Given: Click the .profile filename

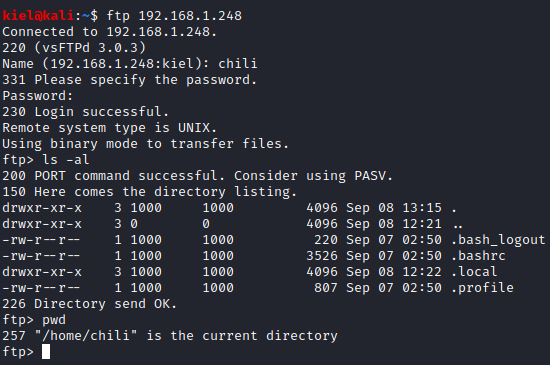Looking at the screenshot, I should pos(483,288).
